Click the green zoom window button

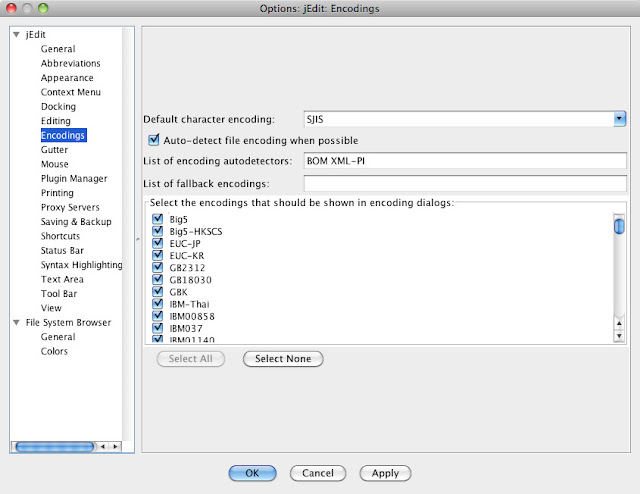(43, 8)
